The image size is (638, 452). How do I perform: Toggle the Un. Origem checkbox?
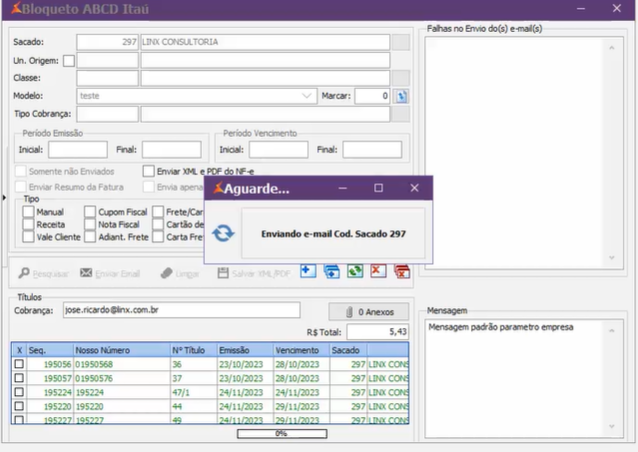[69, 61]
